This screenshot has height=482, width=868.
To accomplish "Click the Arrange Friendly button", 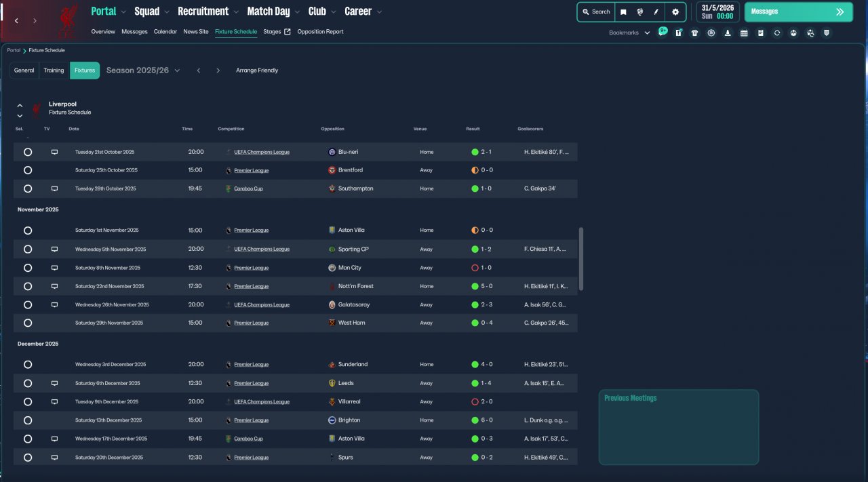I will point(257,71).
